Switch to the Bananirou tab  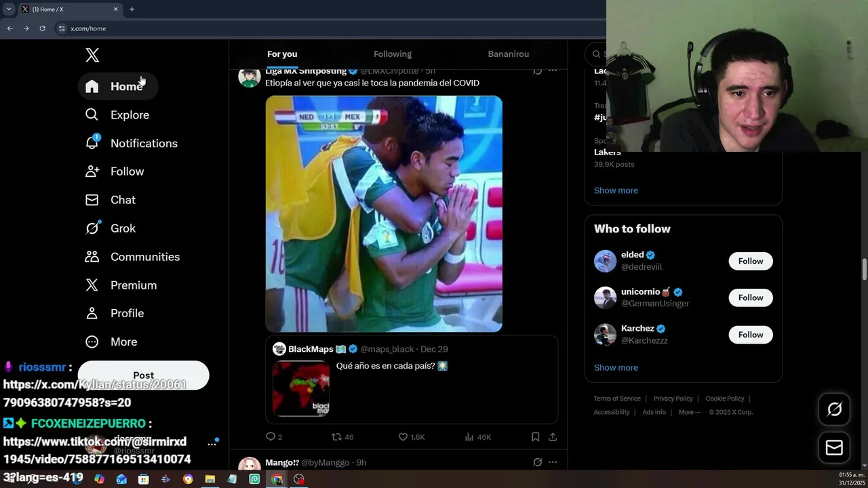click(509, 54)
